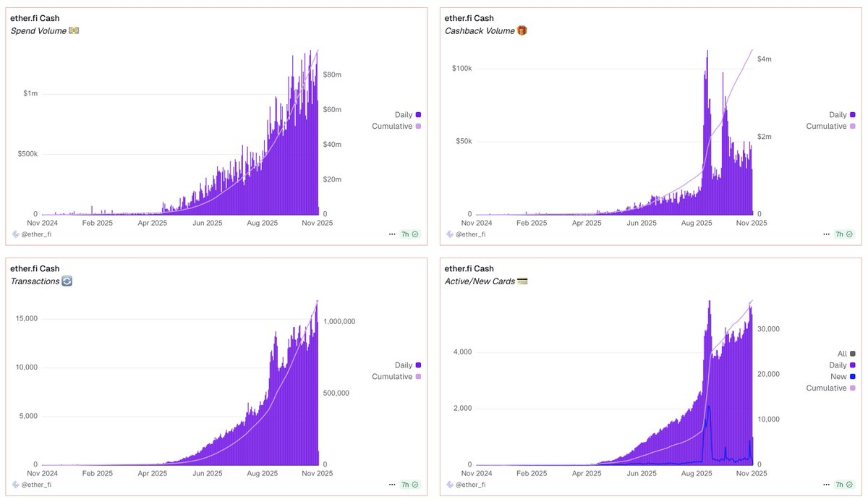This screenshot has width=868, height=502.
Task: Open the Cashback Volume chart's three-dot menu
Action: pos(827,234)
